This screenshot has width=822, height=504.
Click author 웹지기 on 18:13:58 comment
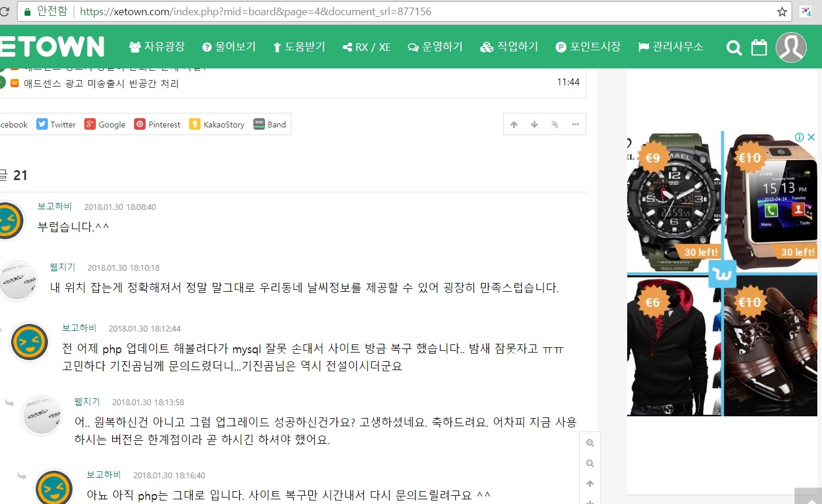[87, 402]
